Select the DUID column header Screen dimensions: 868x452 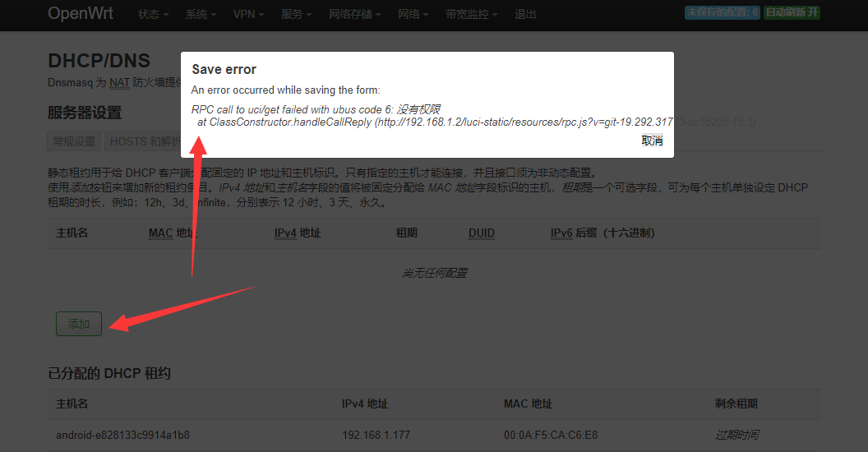click(482, 233)
